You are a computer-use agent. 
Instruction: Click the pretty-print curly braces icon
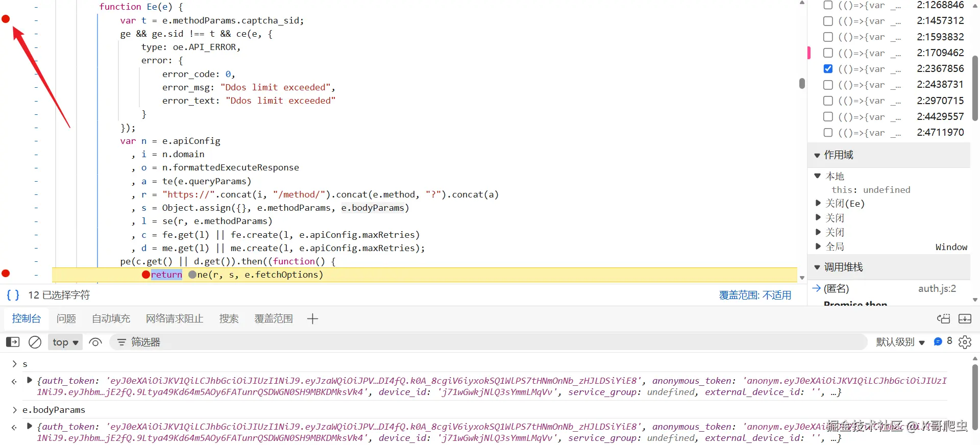pyautogui.click(x=13, y=295)
